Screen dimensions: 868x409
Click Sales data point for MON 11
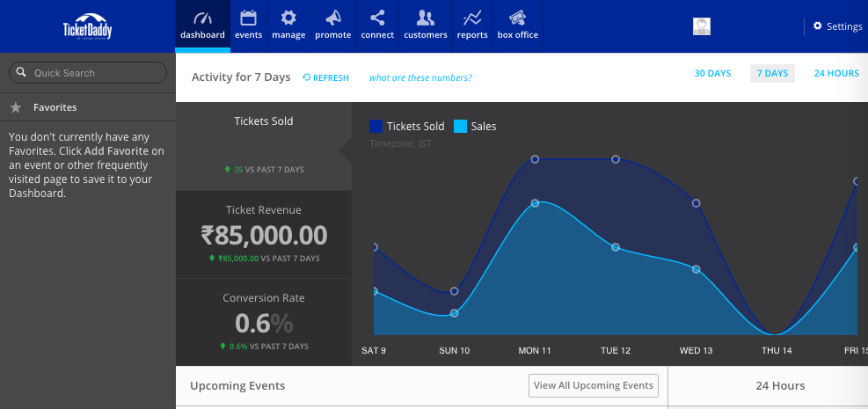point(535,203)
